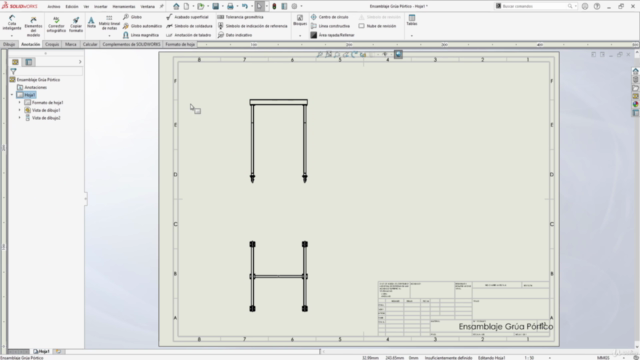Switch to the Calcular tab

coord(90,44)
